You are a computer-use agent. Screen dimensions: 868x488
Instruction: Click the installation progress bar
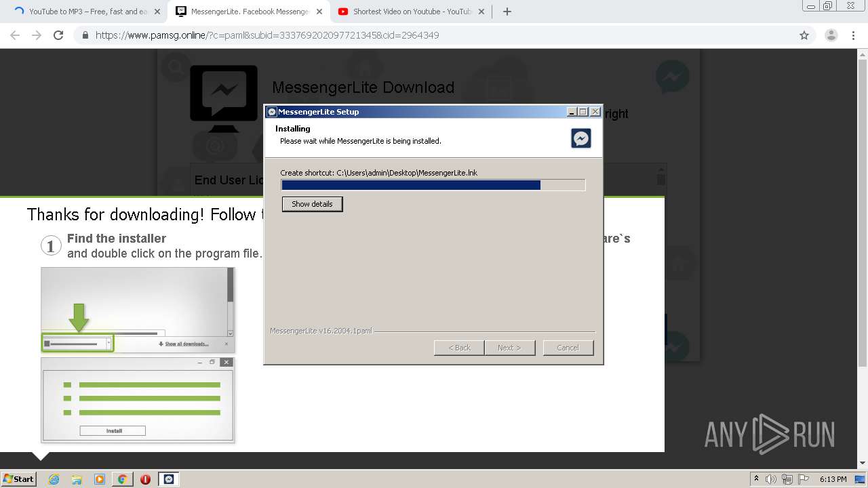click(x=433, y=185)
